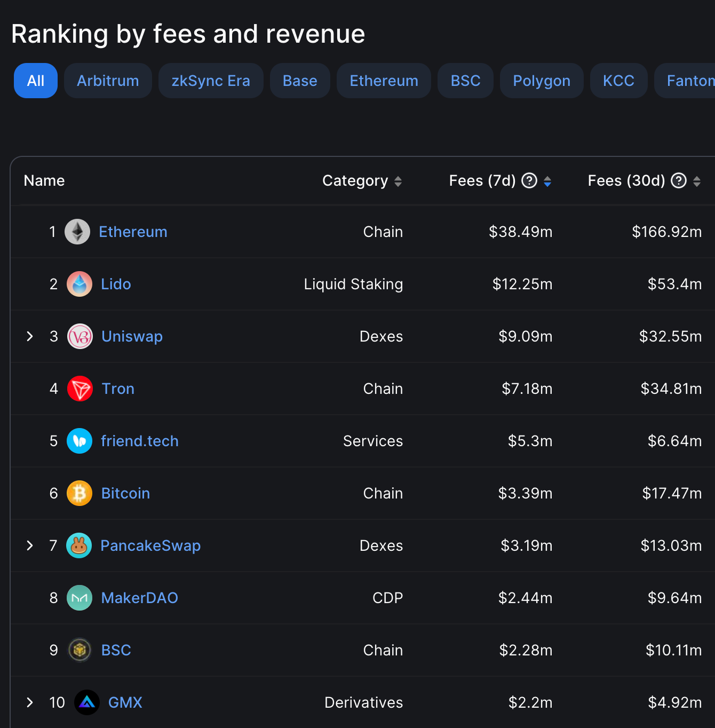Open the Uniswap protocol link
Image resolution: width=715 pixels, height=728 pixels.
click(132, 337)
